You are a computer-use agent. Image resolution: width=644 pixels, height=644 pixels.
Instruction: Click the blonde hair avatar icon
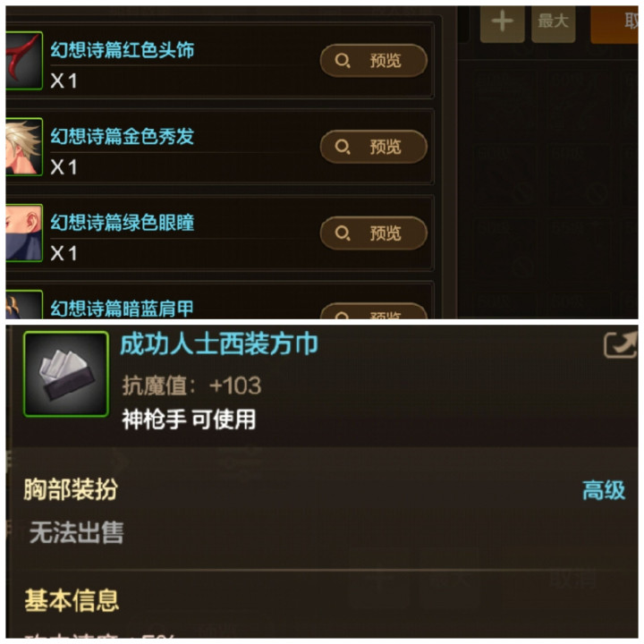tap(24, 147)
